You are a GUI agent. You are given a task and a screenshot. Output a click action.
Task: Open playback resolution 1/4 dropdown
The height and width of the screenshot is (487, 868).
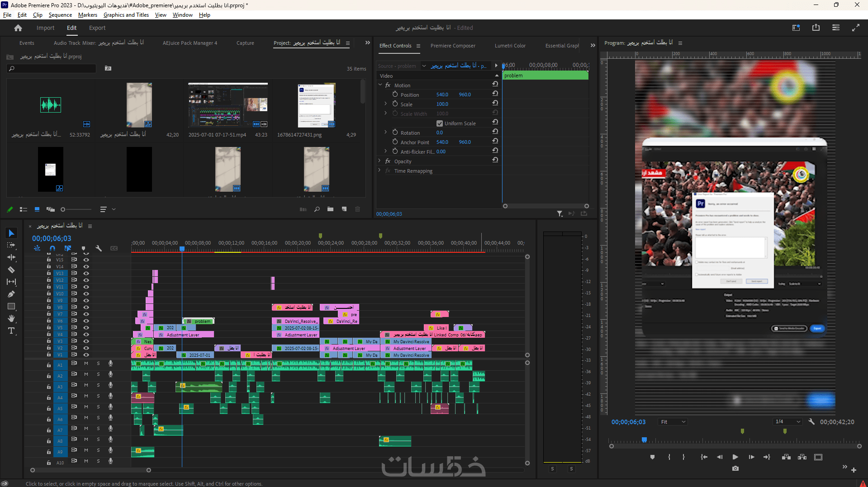coord(788,422)
